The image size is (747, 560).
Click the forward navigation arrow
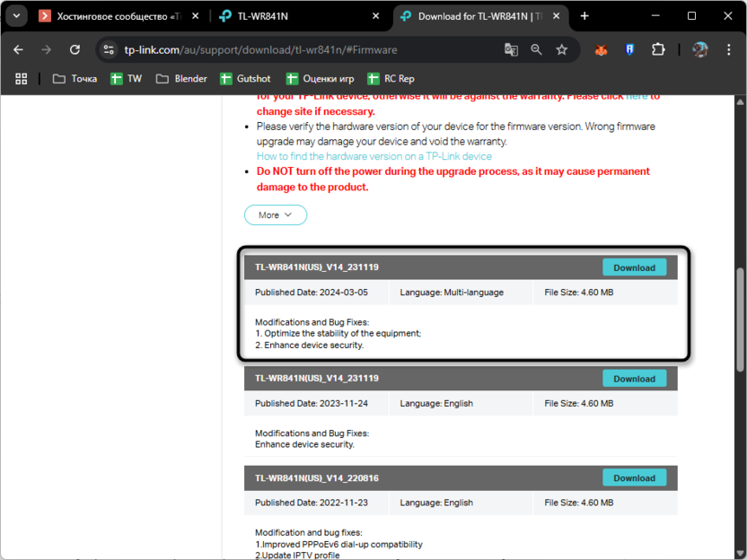46,49
